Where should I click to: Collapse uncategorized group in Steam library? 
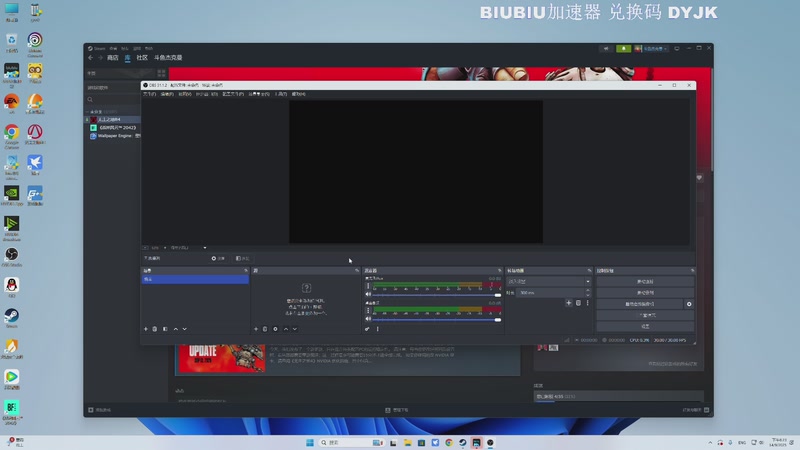[87, 112]
